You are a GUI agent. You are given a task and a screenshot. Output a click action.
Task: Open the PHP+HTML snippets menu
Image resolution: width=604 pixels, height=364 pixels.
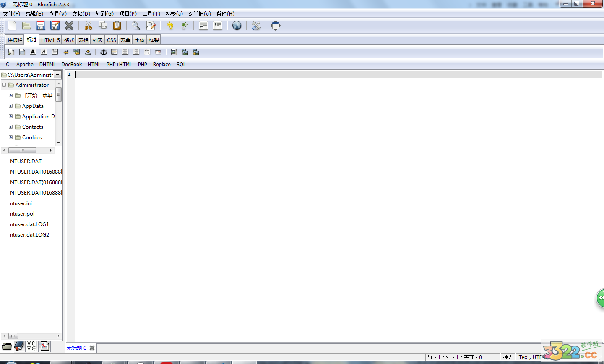(x=119, y=65)
